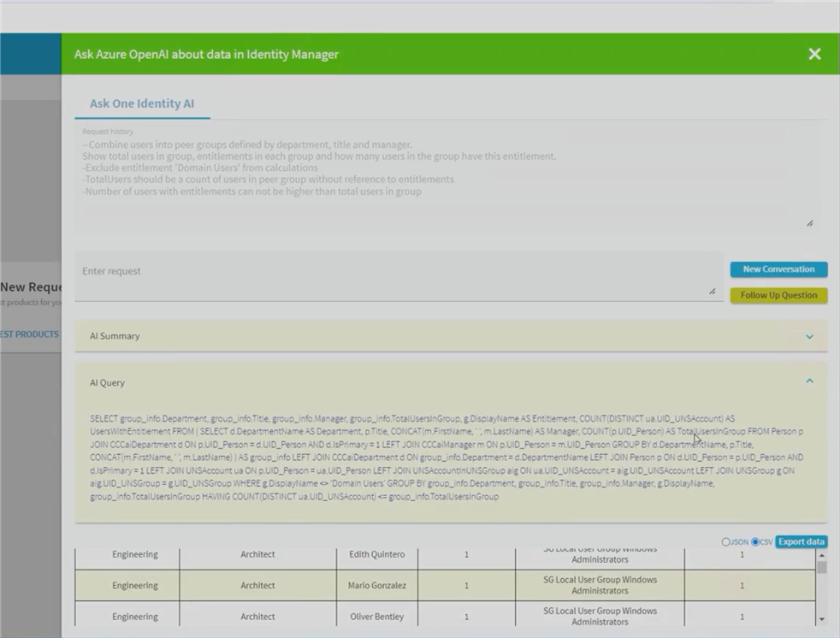This screenshot has width=840, height=638.
Task: Click the Enter request resize handle icon
Action: click(x=712, y=292)
